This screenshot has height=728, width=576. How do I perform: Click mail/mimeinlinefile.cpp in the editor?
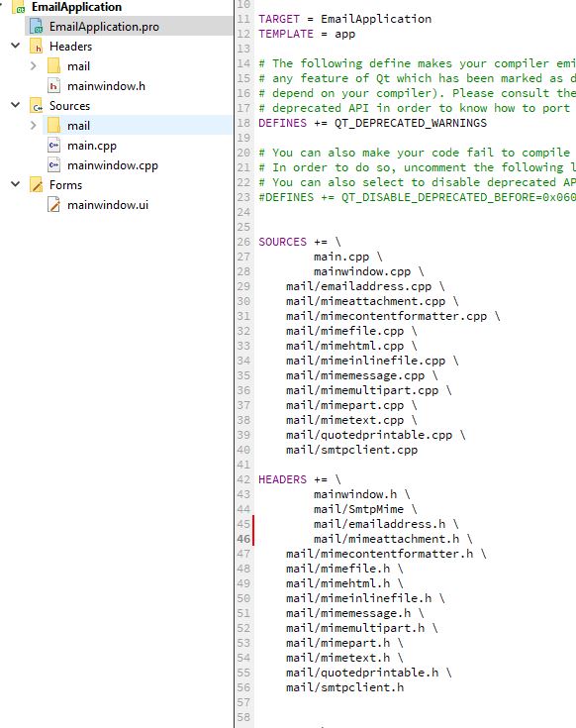365,361
